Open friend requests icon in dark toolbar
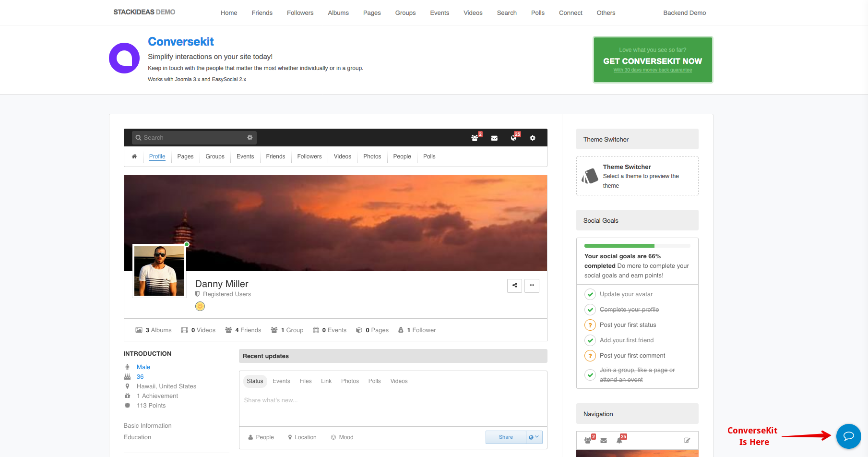Viewport: 868px width, 457px height. point(475,138)
